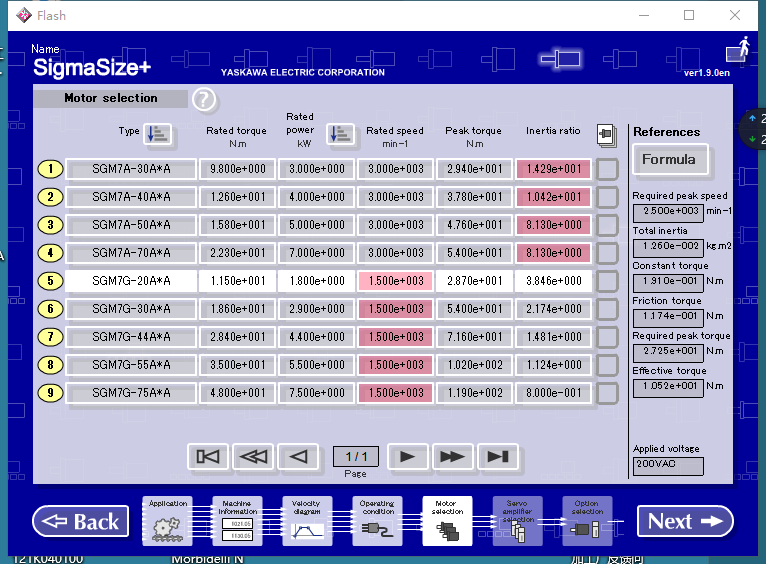Click the Required peak speed field

point(668,212)
